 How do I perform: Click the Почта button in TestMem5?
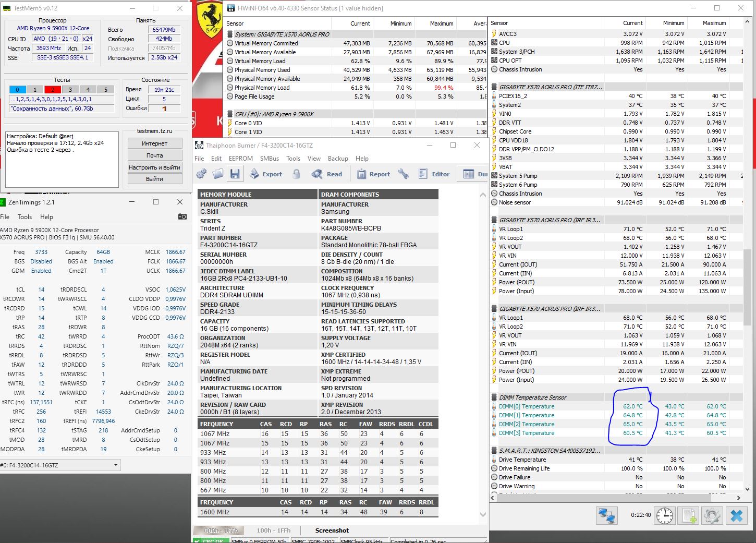point(155,155)
